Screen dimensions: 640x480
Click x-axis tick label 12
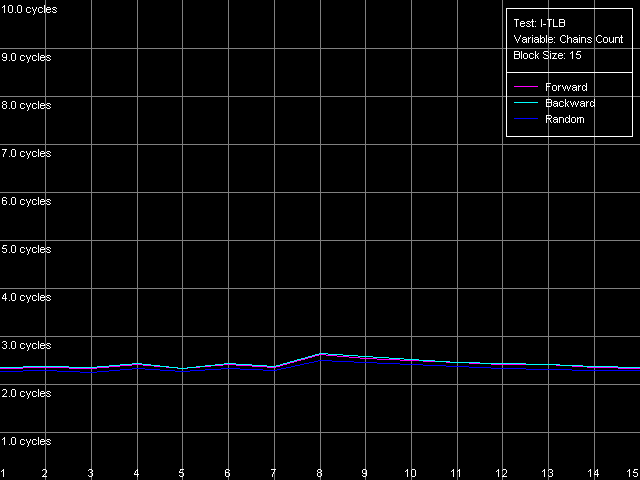coord(502,472)
